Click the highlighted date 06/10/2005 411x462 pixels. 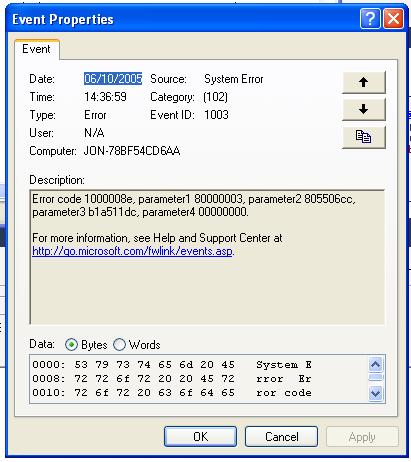[x=113, y=79]
